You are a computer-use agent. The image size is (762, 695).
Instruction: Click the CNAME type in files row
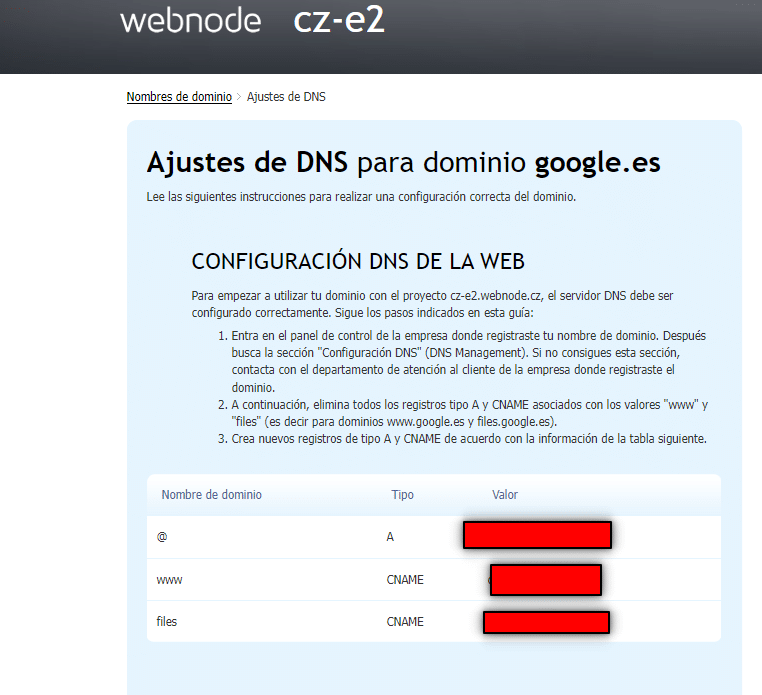pos(405,622)
